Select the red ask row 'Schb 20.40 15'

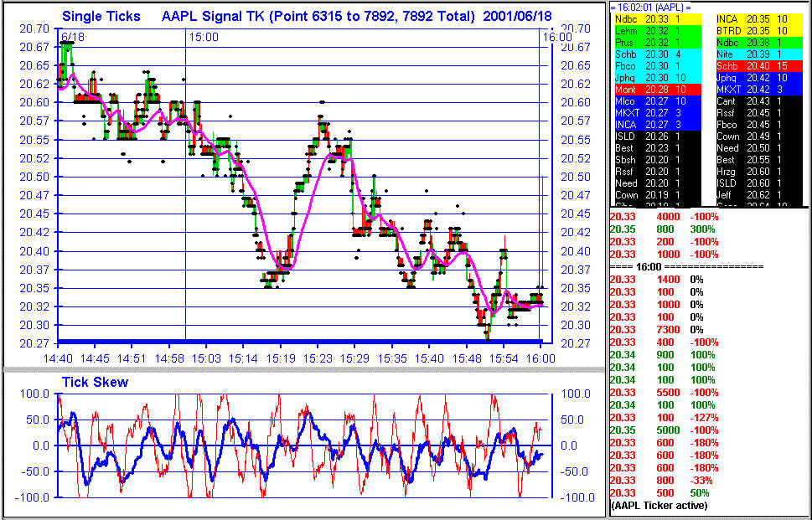pyautogui.click(x=758, y=66)
